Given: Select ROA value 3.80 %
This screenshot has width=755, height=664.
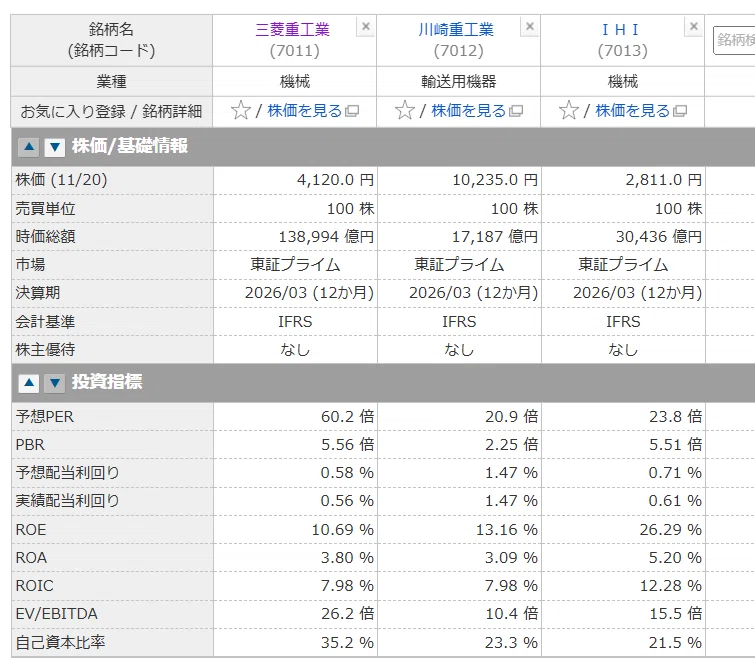Looking at the screenshot, I should click(348, 558).
